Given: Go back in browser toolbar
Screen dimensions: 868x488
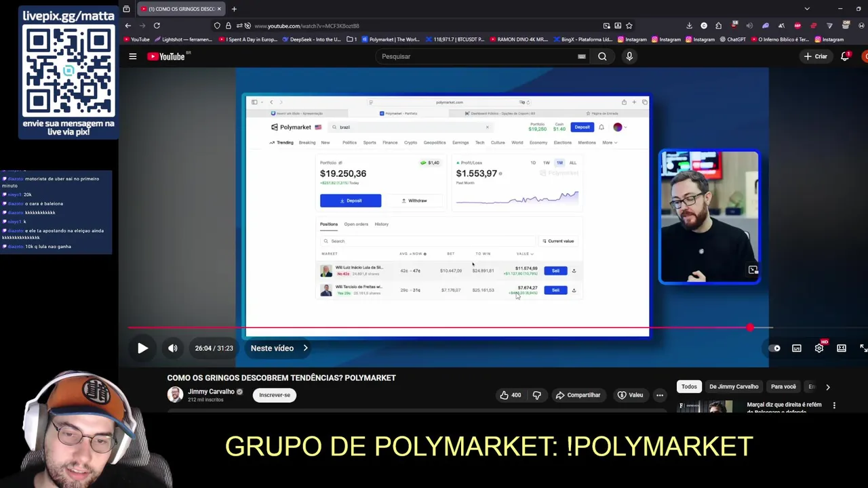Looking at the screenshot, I should tap(127, 26).
